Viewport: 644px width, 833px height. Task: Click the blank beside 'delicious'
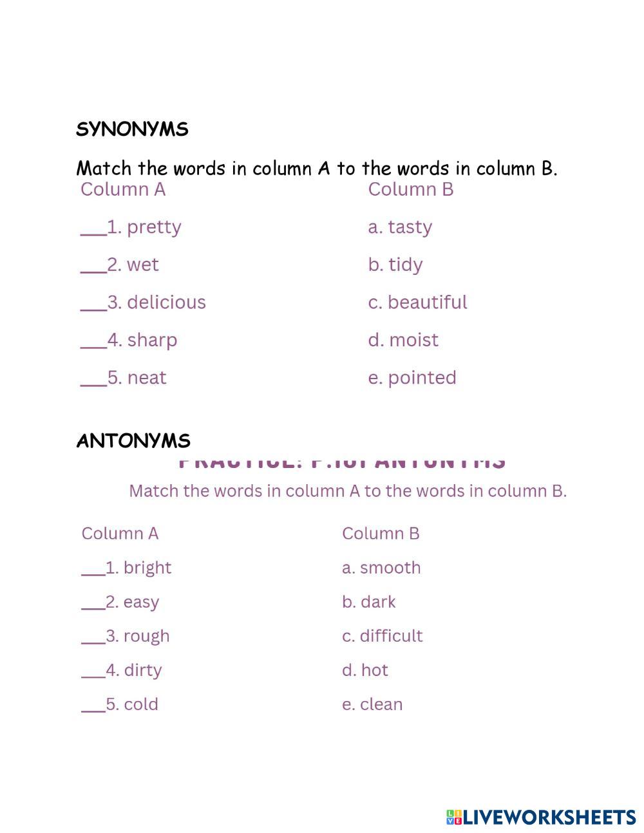tap(93, 303)
